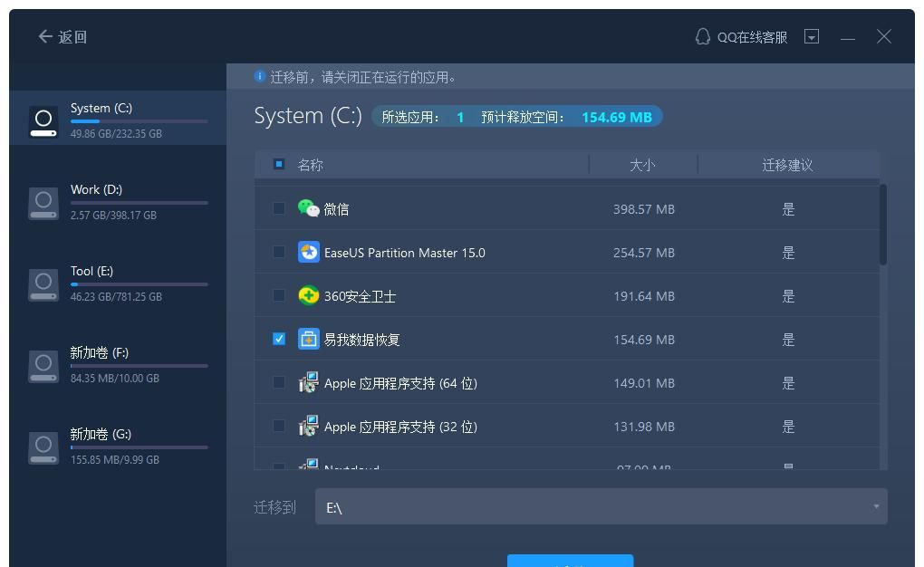Select the 易我数据恢复 row name
This screenshot has height=567, width=924.
click(361, 340)
